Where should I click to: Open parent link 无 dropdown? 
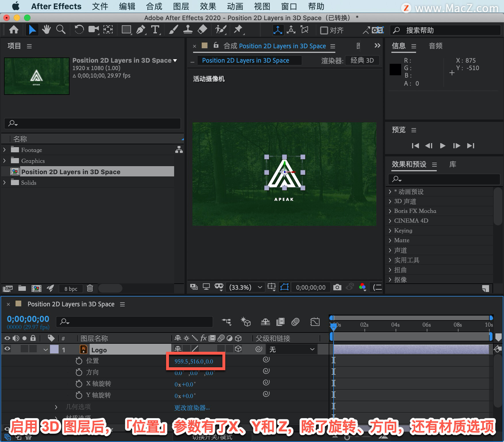pos(292,349)
